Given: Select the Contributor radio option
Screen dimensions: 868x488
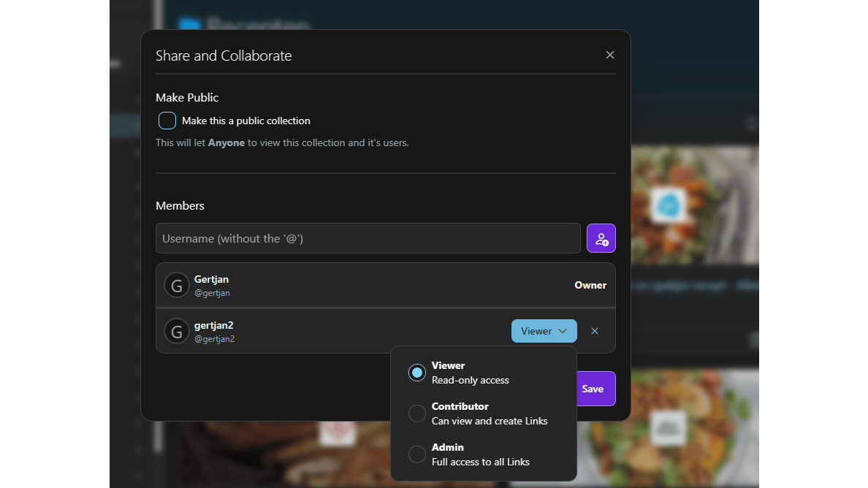Looking at the screenshot, I should coord(417,413).
